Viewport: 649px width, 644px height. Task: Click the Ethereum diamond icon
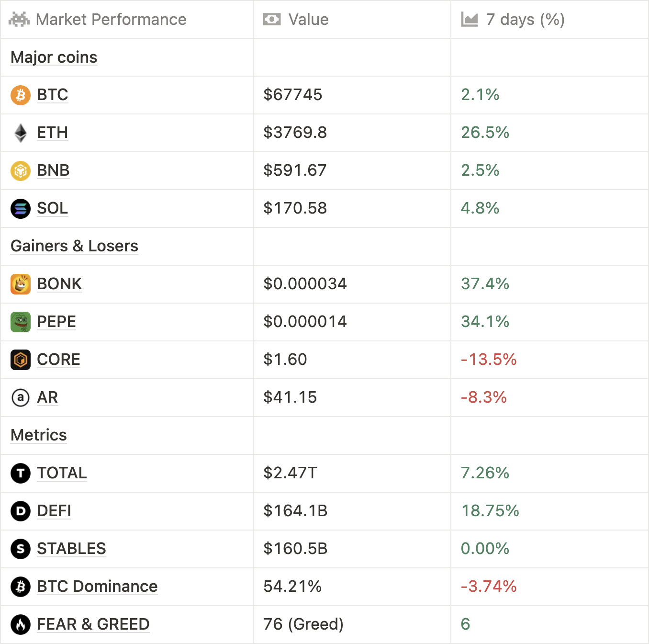point(21,133)
